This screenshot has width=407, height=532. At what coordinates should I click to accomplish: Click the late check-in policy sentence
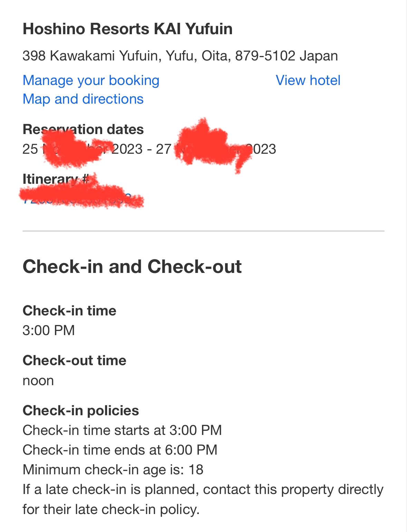click(203, 499)
